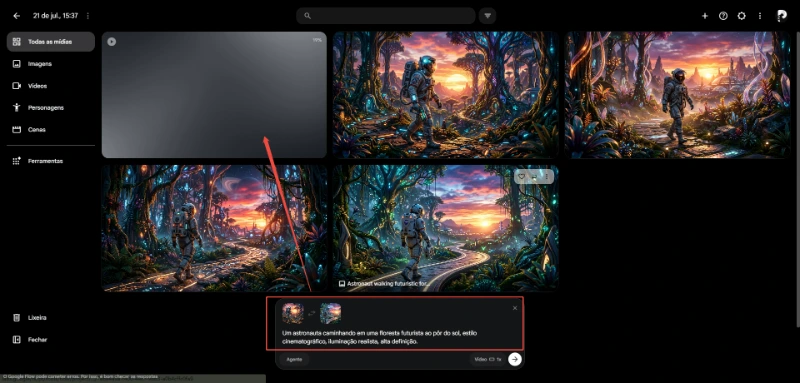Viewport: 800px width, 383px height.
Task: Click Fechar to collapse the sidebar
Action: (51, 340)
